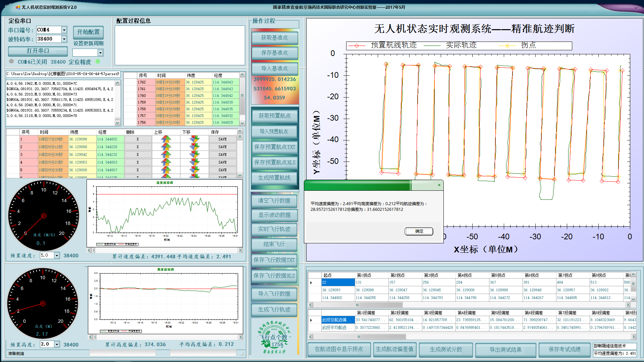Click the 获取预置航点 button
644x362 pixels.
(274, 116)
